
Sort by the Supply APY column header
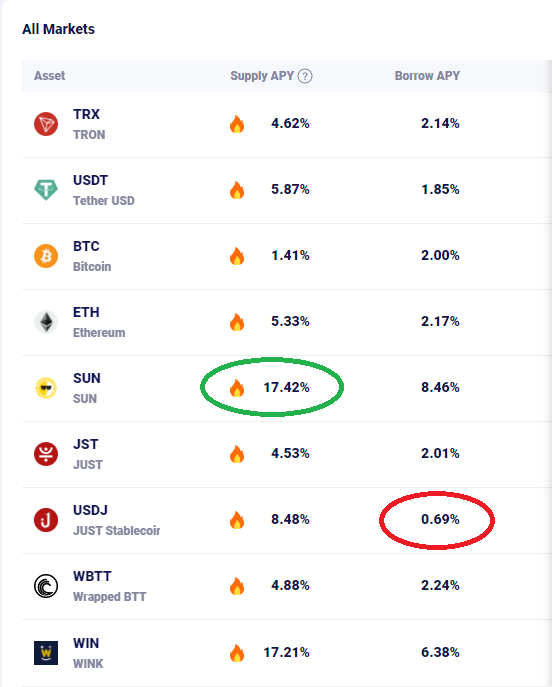pyautogui.click(x=262, y=76)
